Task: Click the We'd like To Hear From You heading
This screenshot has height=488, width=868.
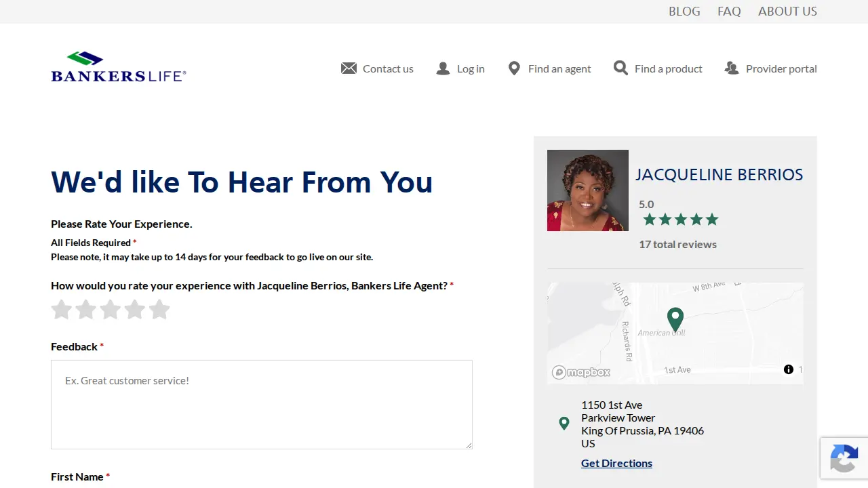Action: click(x=241, y=182)
